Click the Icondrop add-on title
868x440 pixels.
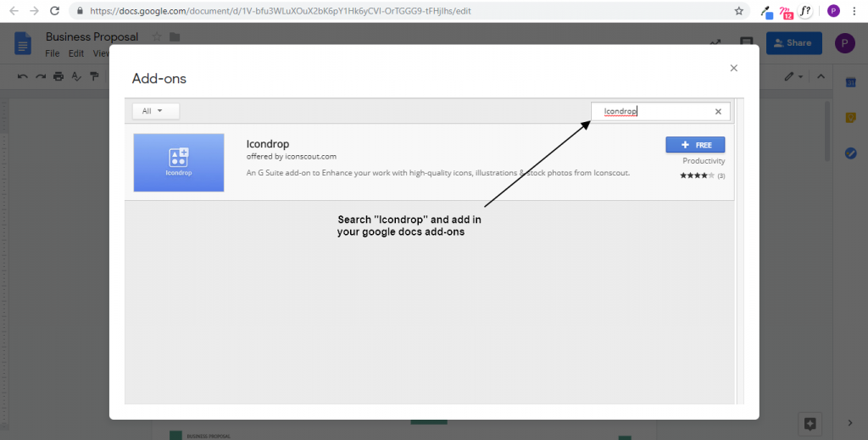coord(267,144)
